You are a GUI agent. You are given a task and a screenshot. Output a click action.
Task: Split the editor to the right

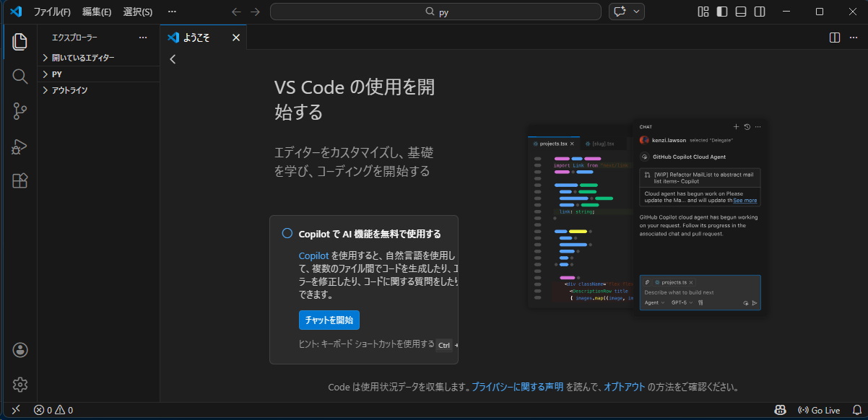[x=835, y=38]
